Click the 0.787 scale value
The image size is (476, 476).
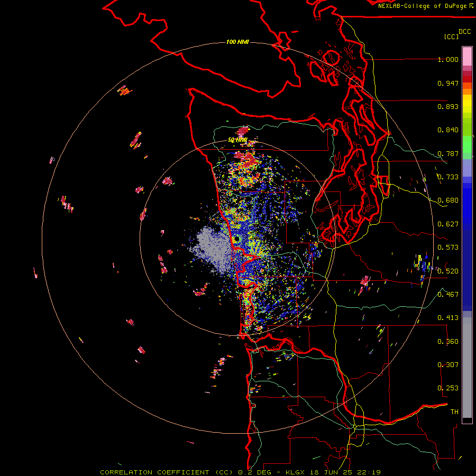pos(448,153)
